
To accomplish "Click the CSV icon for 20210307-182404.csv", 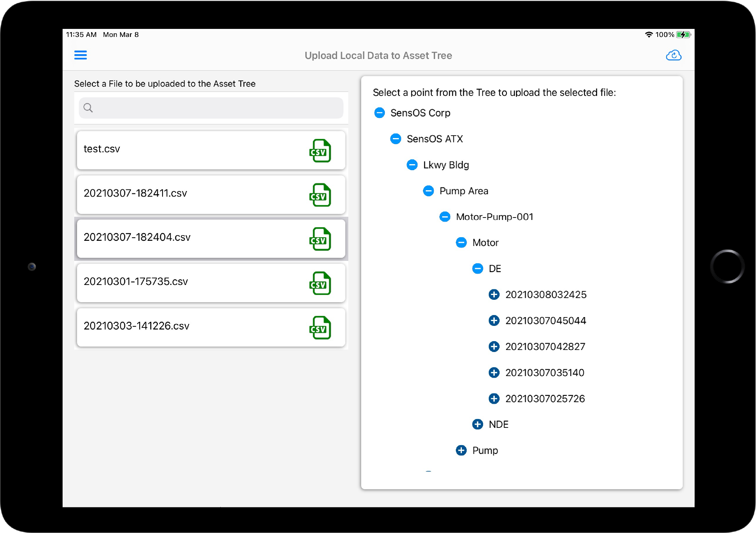I will (320, 239).
